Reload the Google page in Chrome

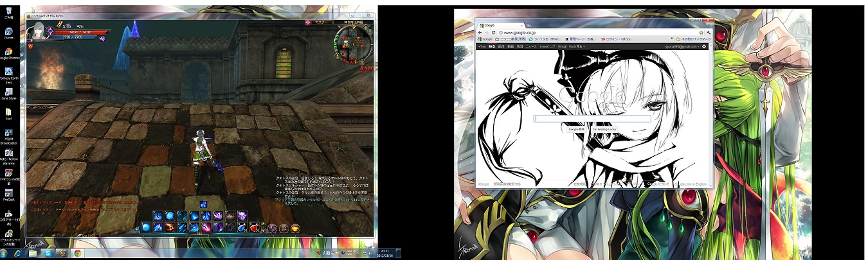[493, 32]
